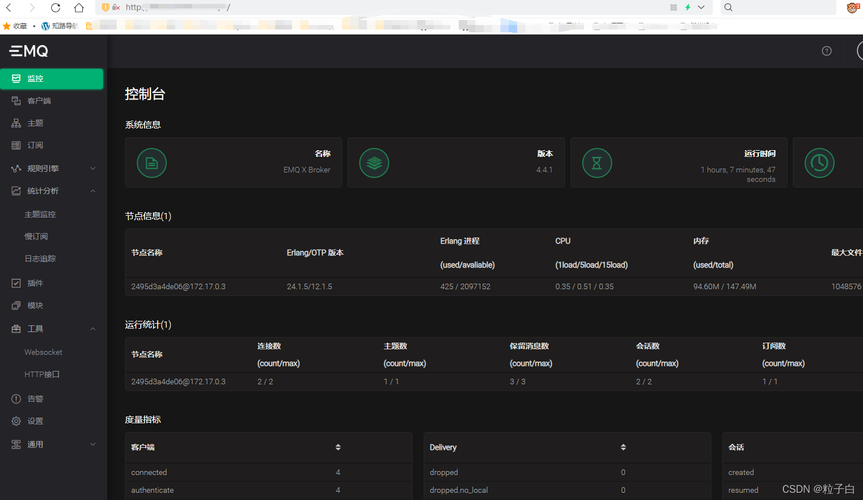Open the 监控 monitor menu item
This screenshot has width=863, height=500.
tap(52, 79)
